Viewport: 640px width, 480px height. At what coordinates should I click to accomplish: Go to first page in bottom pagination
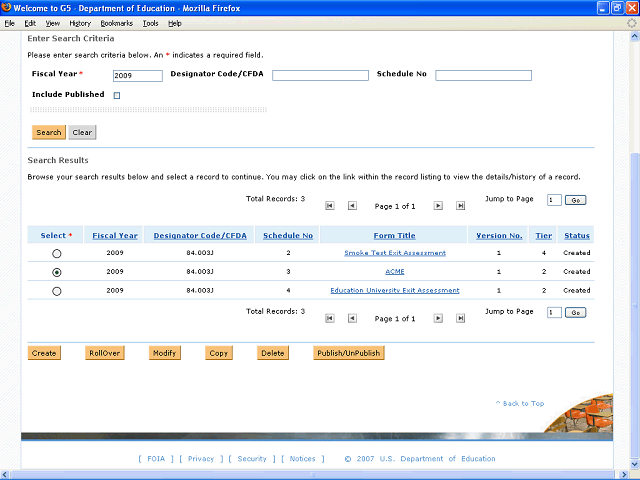pyautogui.click(x=330, y=318)
